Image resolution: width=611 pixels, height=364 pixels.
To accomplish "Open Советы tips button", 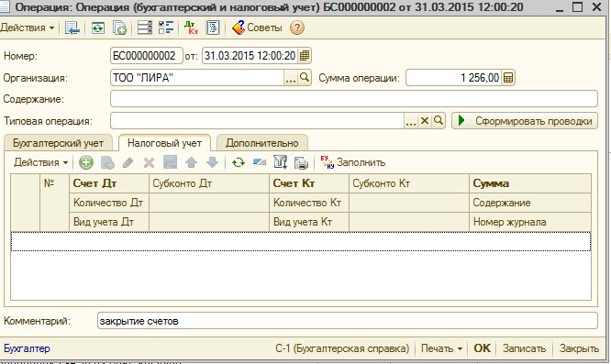I will tap(257, 28).
